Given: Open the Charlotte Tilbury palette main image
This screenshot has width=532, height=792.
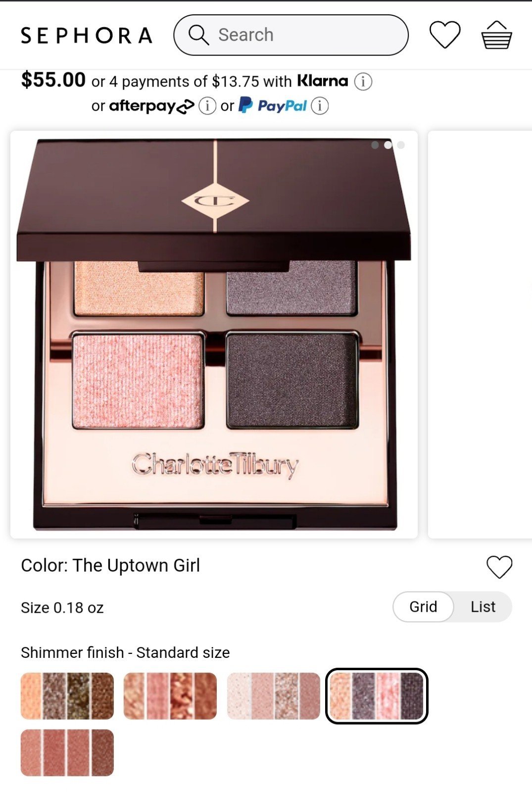Looking at the screenshot, I should (214, 335).
